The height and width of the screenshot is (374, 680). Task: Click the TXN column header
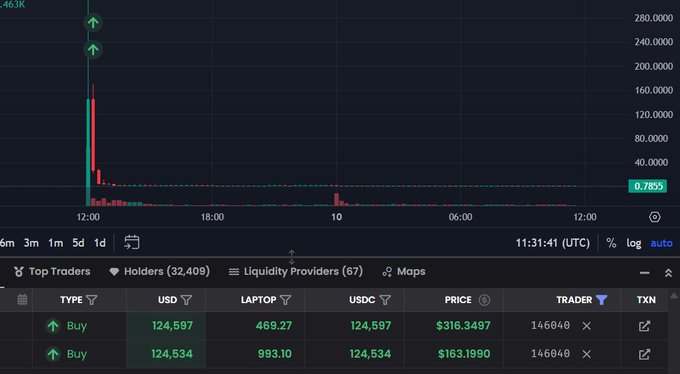point(646,300)
